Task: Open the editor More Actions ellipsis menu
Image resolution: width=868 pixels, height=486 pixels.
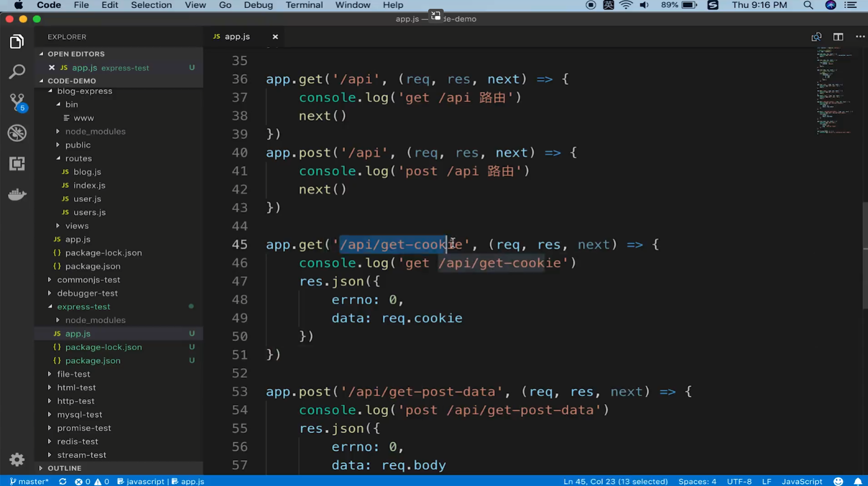Action: coord(860,37)
